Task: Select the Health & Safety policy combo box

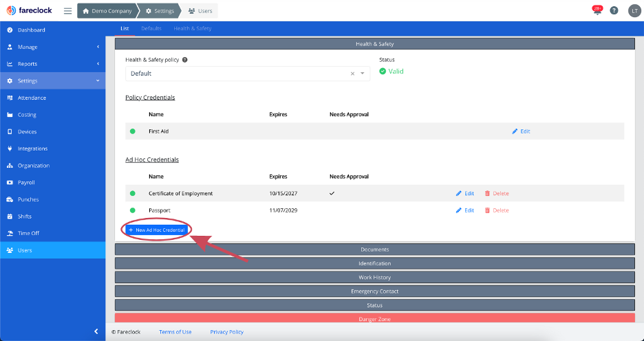Action: tap(248, 74)
